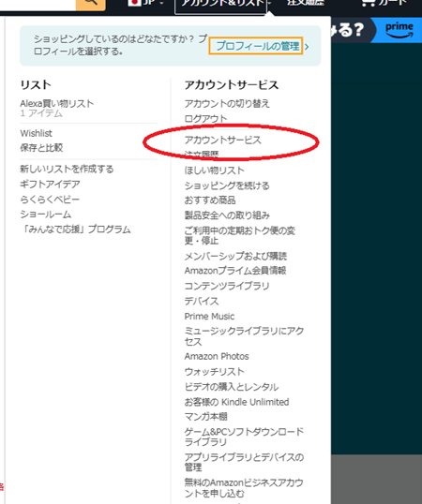Click the chevron next to プロフィールの管理

coord(307,47)
